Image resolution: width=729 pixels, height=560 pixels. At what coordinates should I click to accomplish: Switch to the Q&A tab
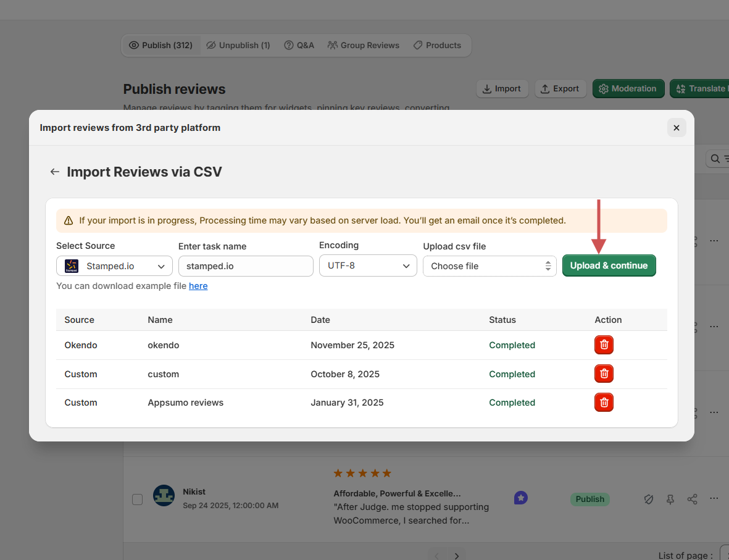[x=299, y=45]
